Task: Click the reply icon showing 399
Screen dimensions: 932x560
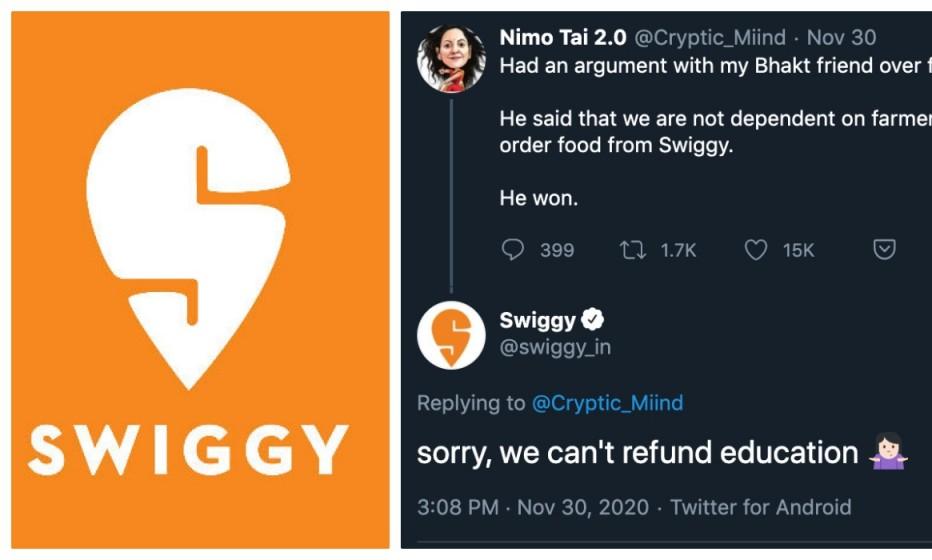Action: pyautogui.click(x=513, y=250)
